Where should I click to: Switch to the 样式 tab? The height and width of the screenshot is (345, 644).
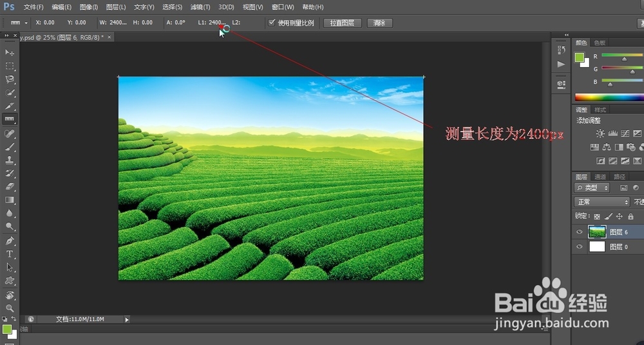600,110
